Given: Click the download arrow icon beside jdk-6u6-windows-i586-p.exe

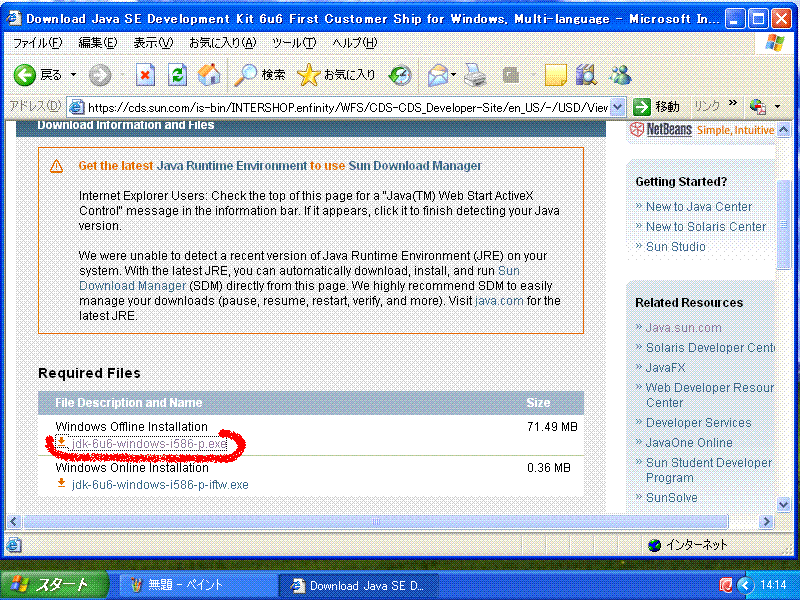Looking at the screenshot, I should pyautogui.click(x=61, y=442).
